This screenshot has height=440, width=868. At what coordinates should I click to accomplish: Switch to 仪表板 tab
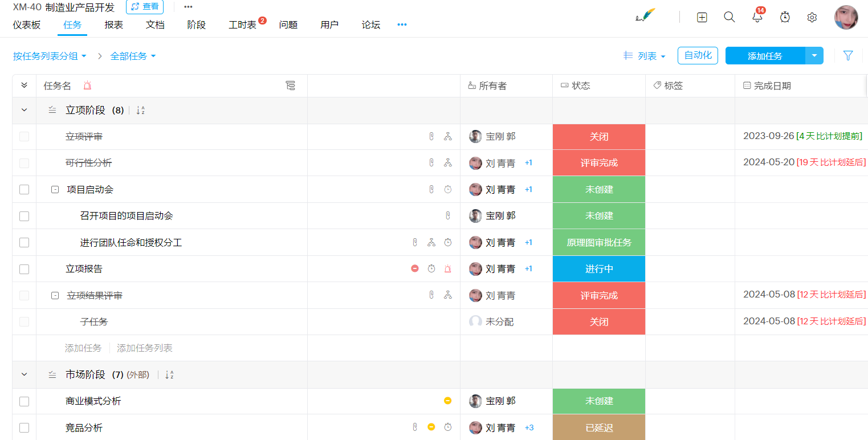27,25
